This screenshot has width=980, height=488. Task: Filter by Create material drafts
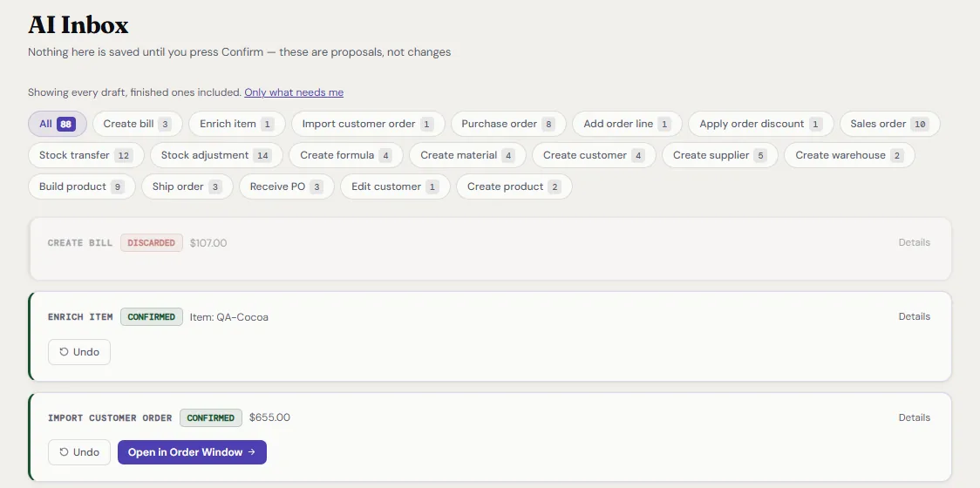pos(467,155)
